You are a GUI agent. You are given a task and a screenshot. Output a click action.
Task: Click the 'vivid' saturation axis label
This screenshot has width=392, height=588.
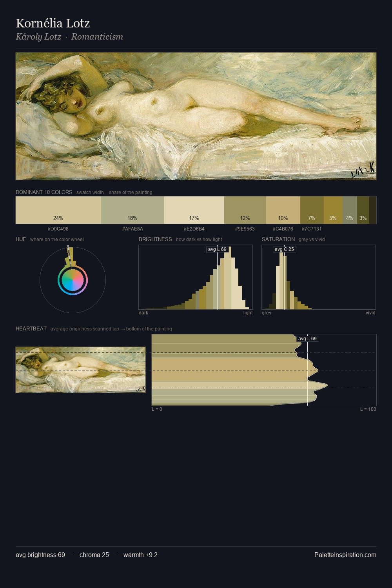[370, 313]
